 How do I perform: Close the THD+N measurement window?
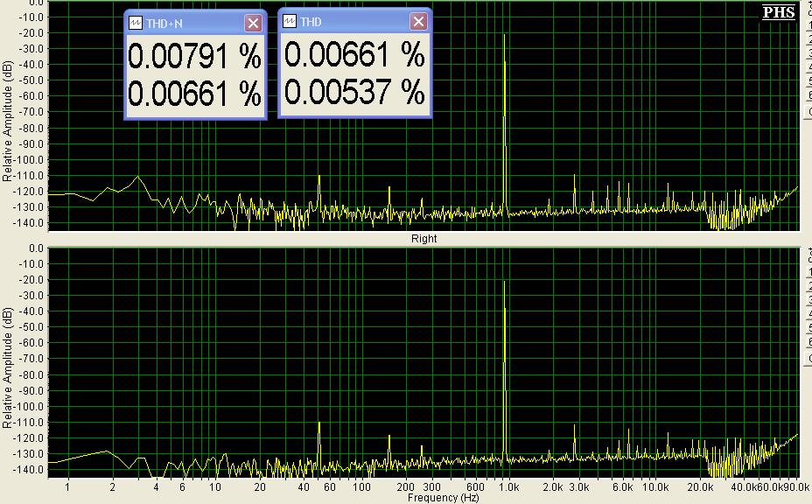(253, 24)
